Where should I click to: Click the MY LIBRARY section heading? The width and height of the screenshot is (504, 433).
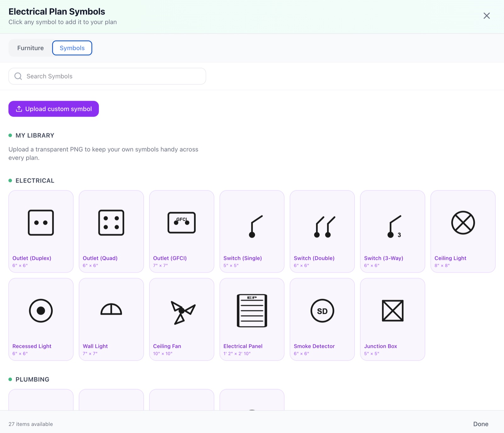click(35, 136)
